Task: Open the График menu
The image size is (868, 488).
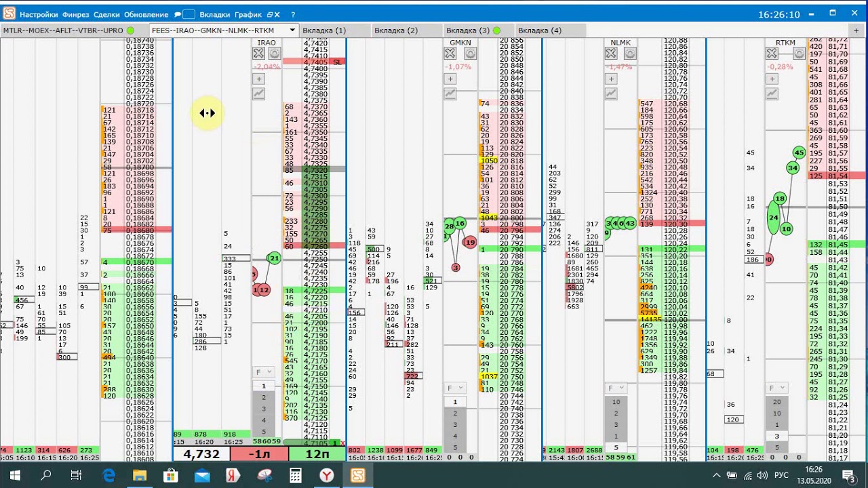Action: pyautogui.click(x=248, y=14)
